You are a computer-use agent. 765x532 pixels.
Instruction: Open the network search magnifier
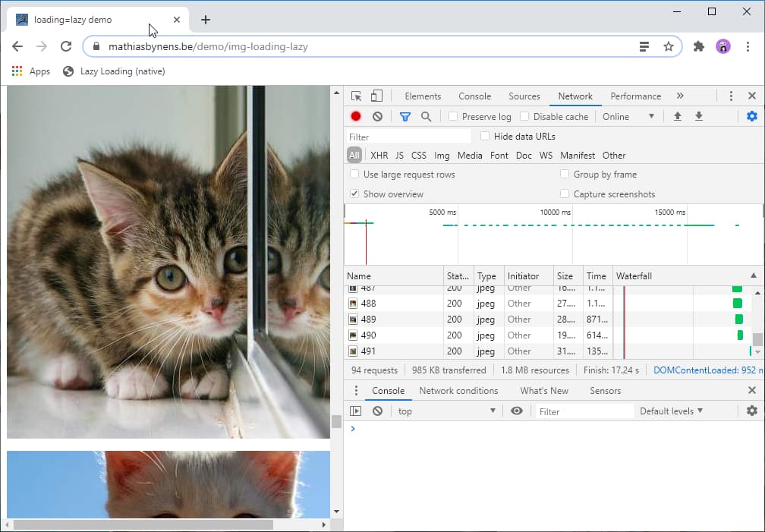click(426, 116)
